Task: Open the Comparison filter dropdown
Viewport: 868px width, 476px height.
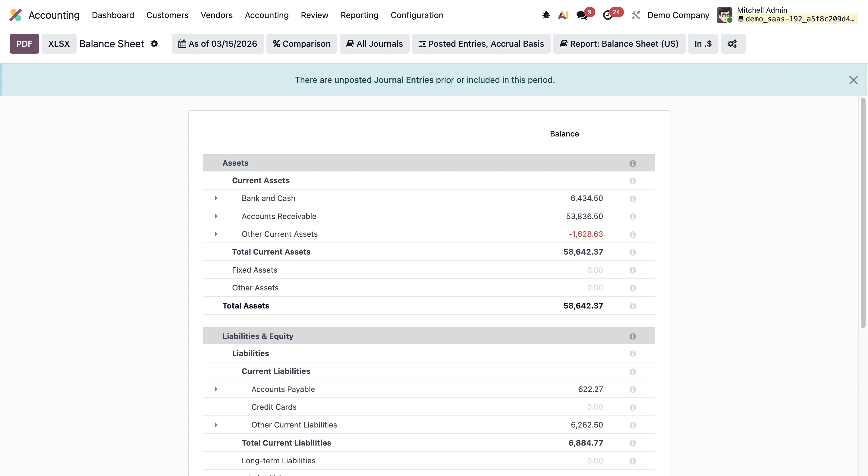Action: [x=302, y=44]
